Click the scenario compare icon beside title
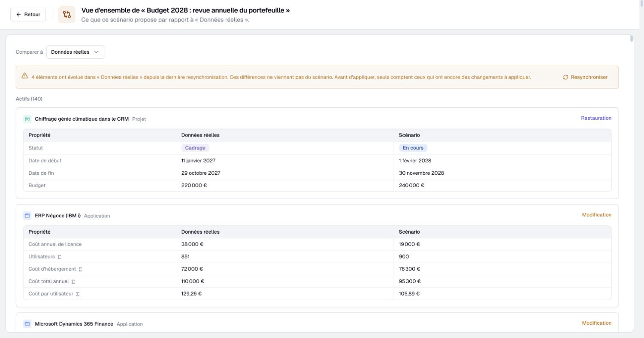The image size is (644, 338). 67,14
